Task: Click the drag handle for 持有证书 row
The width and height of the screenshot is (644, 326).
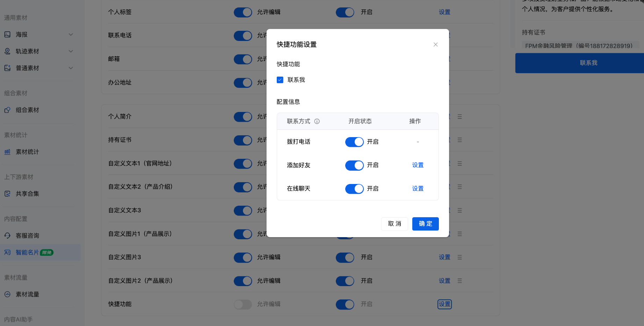Action: coord(460,140)
